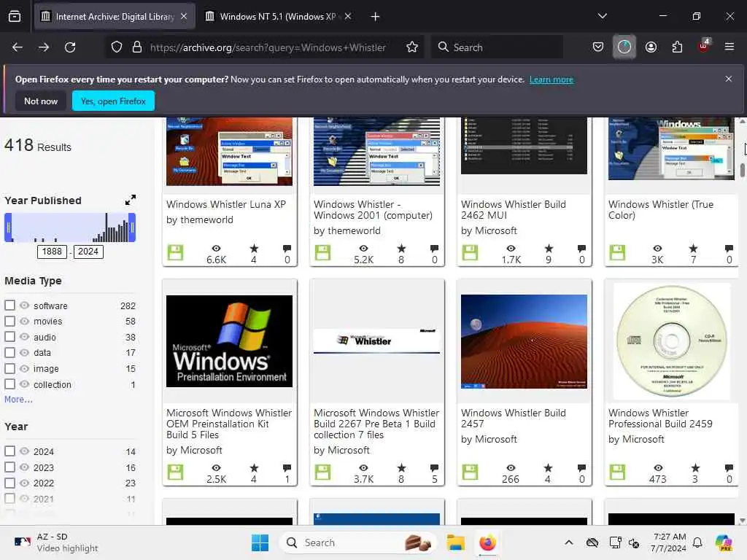The height and width of the screenshot is (560, 747).
Task: Close the Internet Archive tab
Action: tap(184, 16)
